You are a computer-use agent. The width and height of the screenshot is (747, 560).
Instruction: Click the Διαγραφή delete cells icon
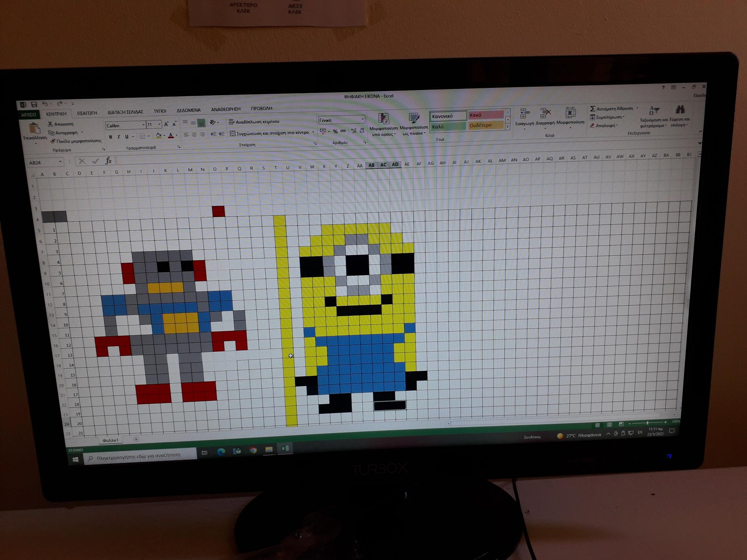545,113
